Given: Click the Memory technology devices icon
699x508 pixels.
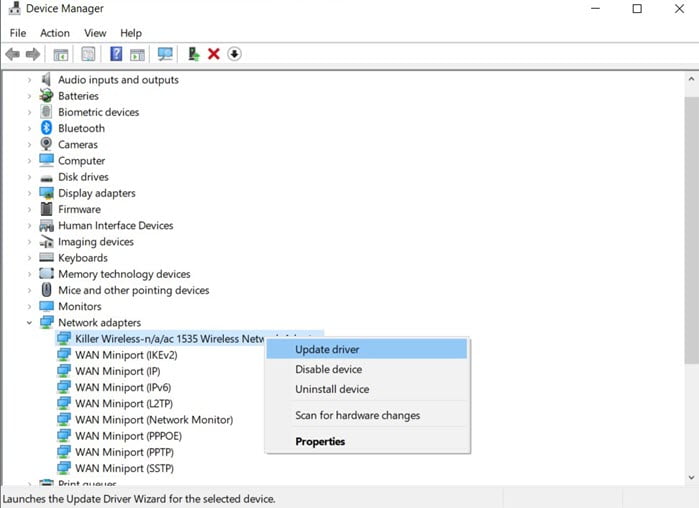Looking at the screenshot, I should pyautogui.click(x=46, y=273).
